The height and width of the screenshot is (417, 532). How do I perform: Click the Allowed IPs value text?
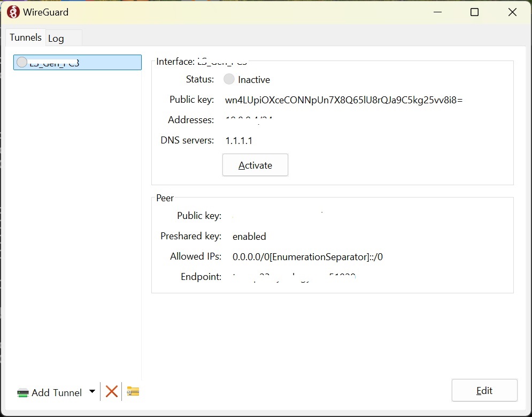[x=307, y=257]
